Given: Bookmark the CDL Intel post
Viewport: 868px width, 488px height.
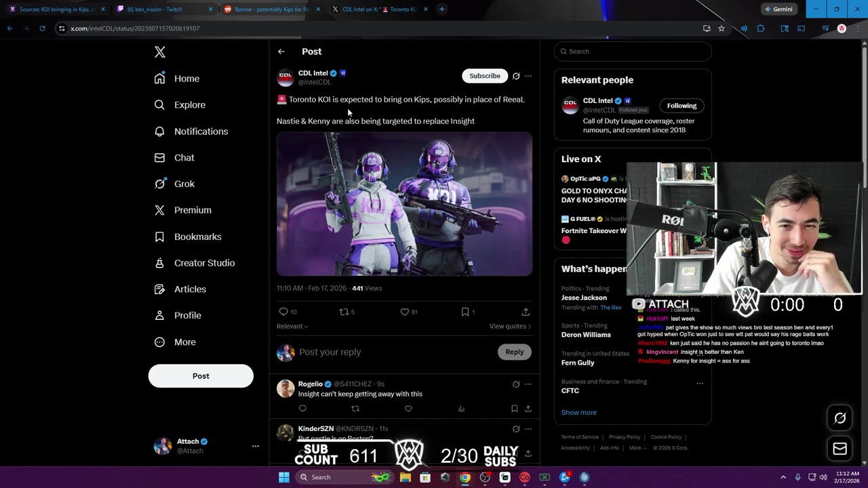Looking at the screenshot, I should click(x=465, y=312).
